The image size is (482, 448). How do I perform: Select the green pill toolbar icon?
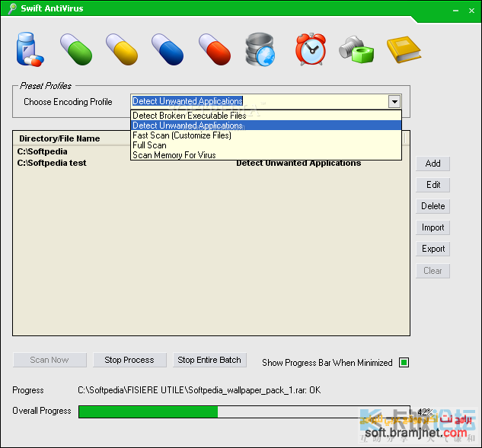click(x=76, y=49)
